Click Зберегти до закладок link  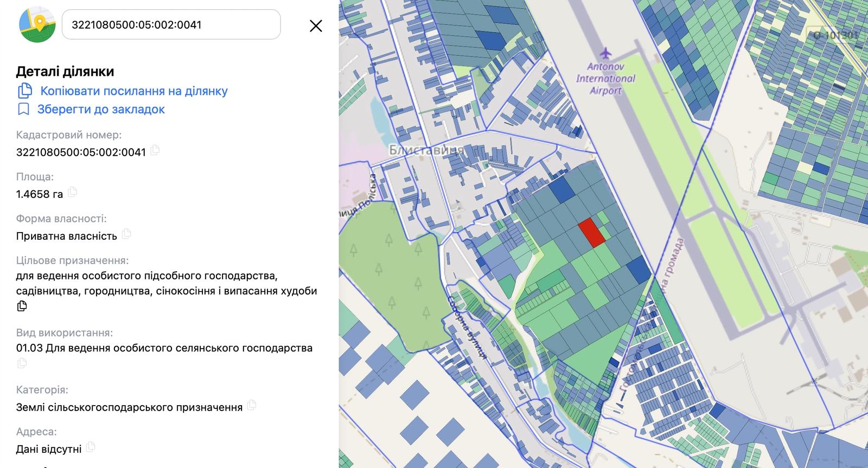pyautogui.click(x=101, y=109)
